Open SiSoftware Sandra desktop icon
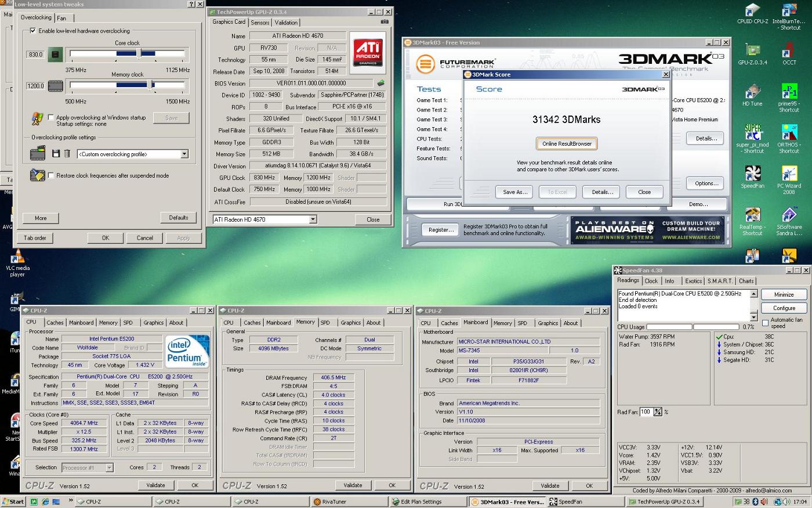Viewport: 812px width, 508px height. (x=789, y=222)
